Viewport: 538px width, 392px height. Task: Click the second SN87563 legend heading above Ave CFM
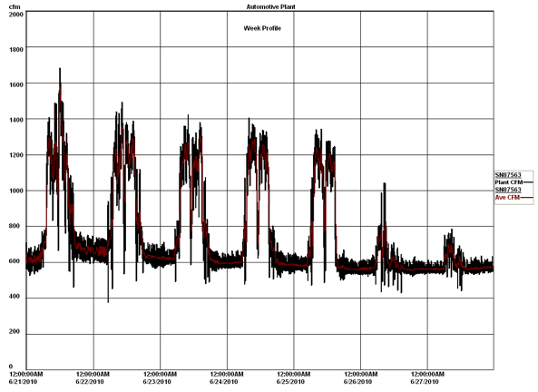click(x=508, y=190)
